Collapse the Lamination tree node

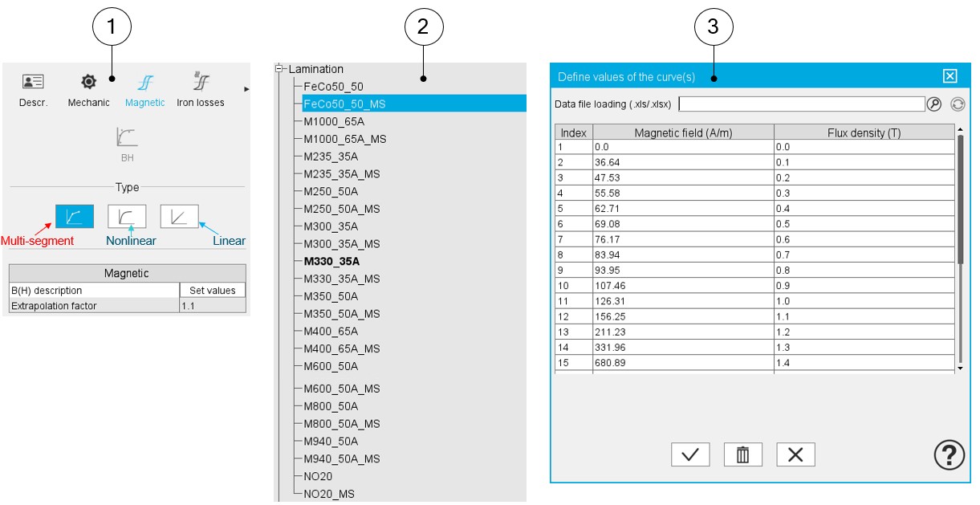coord(280,69)
